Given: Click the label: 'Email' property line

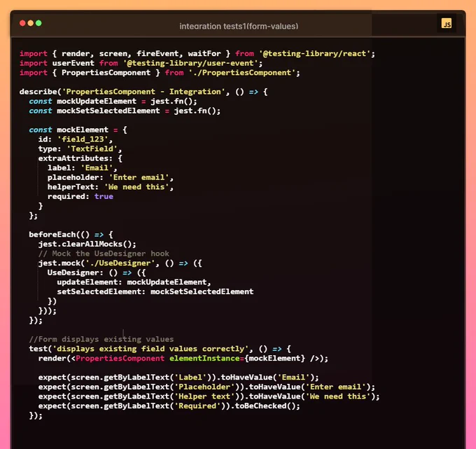Looking at the screenshot, I should coord(83,167).
